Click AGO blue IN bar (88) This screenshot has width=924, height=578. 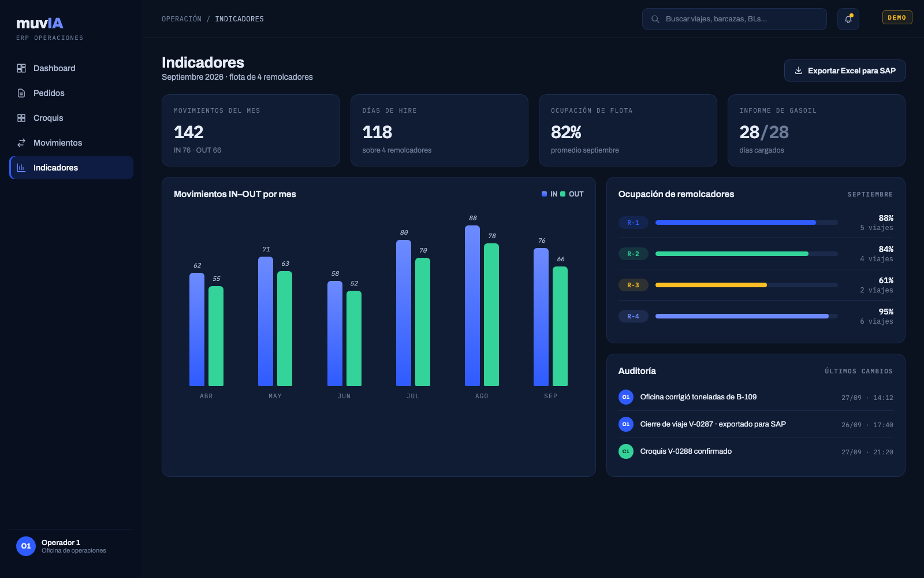(472, 306)
